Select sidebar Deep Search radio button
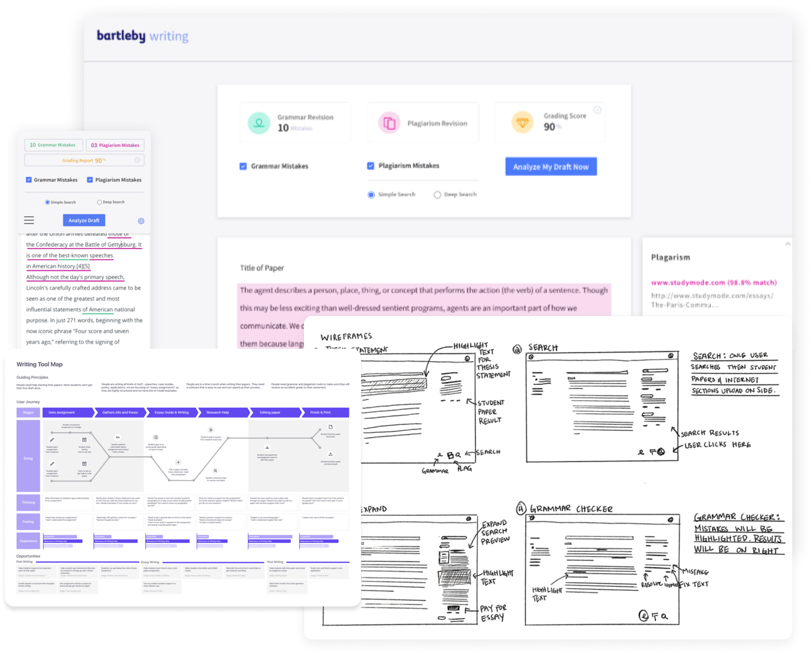Screen dimensions: 812x656 tap(99, 202)
